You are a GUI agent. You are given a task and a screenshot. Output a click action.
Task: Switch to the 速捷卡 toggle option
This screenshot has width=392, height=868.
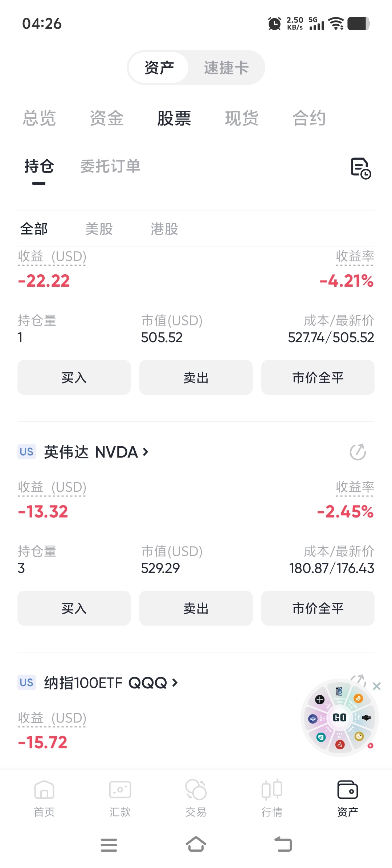pos(226,67)
